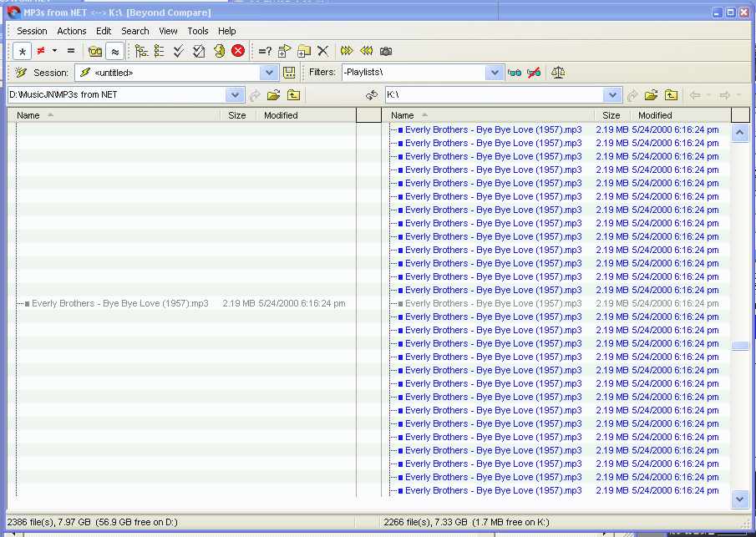756x537 pixels.
Task: Click the balance scales comparison rules icon
Action: point(558,73)
